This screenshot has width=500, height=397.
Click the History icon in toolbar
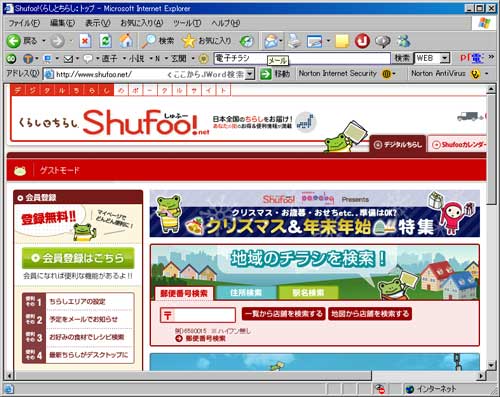pos(247,41)
